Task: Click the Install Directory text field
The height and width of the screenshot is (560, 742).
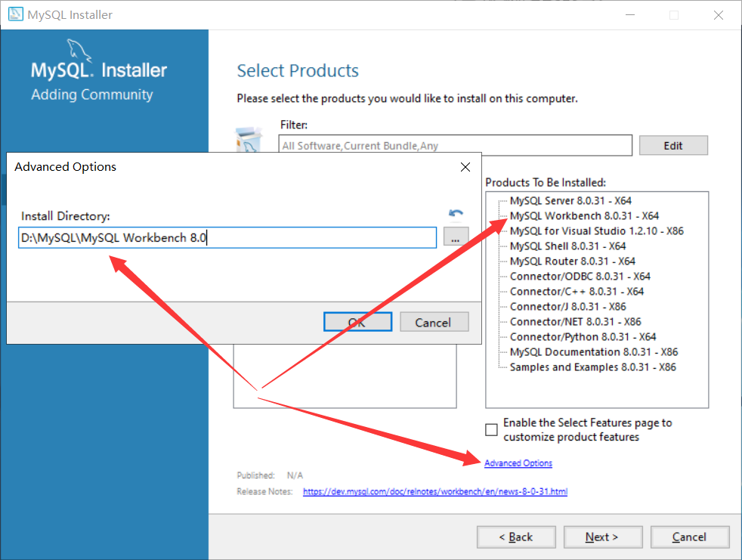Action: (x=227, y=237)
